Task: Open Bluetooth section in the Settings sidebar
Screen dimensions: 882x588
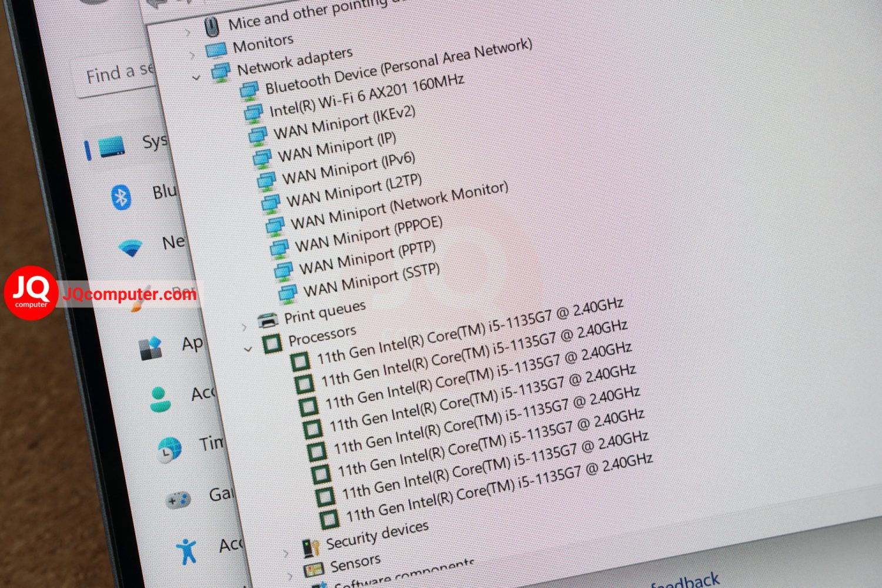Action: click(144, 195)
